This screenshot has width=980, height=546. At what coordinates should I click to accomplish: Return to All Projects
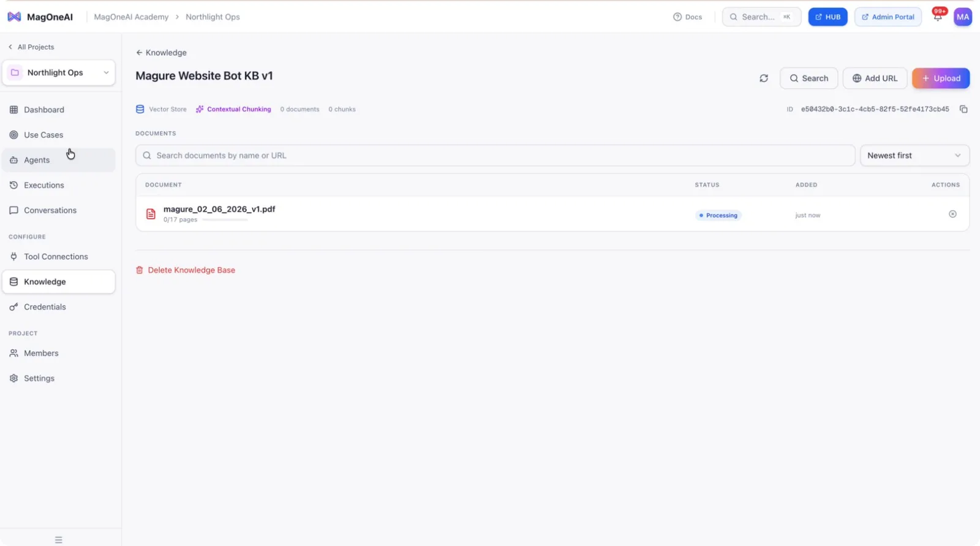tap(31, 47)
